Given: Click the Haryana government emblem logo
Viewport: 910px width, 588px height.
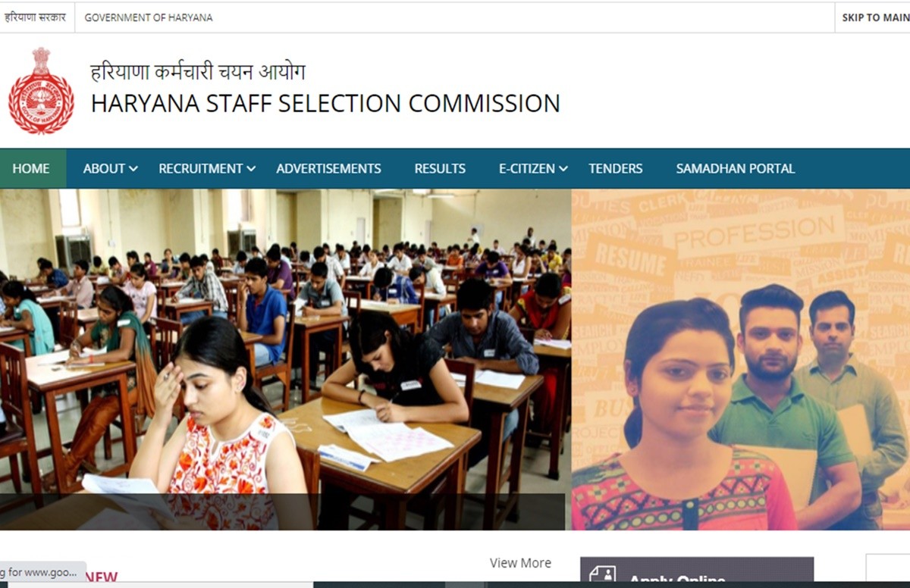Looking at the screenshot, I should tap(41, 90).
